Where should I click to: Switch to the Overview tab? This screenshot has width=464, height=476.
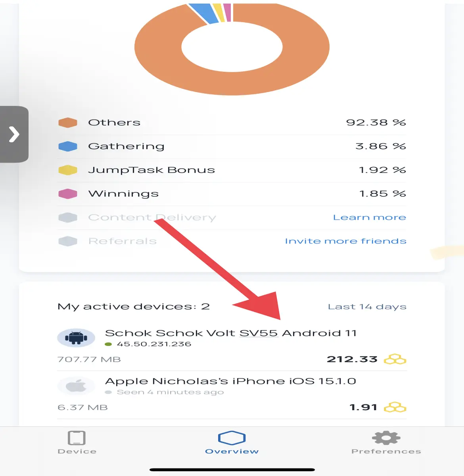[232, 443]
